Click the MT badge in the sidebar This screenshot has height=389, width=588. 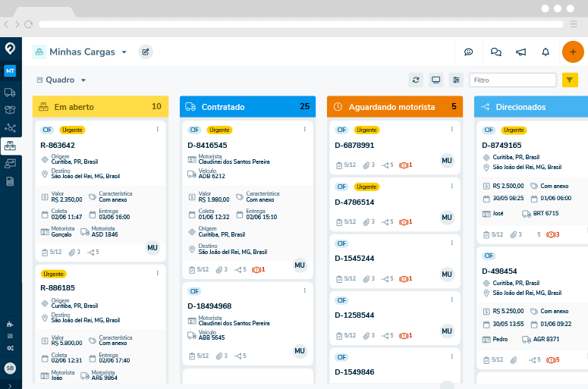[x=10, y=71]
